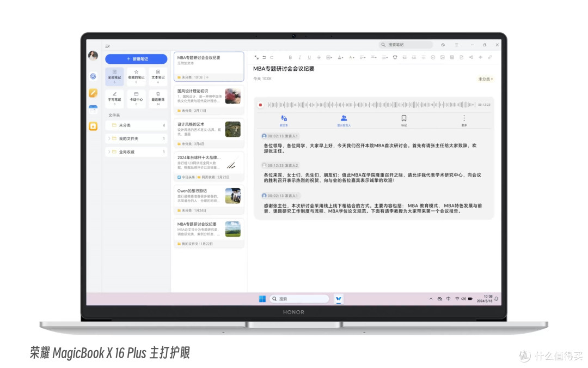The image size is (588, 368).
Task: Open the yellow Notes app sidebar icon
Action: [x=93, y=93]
